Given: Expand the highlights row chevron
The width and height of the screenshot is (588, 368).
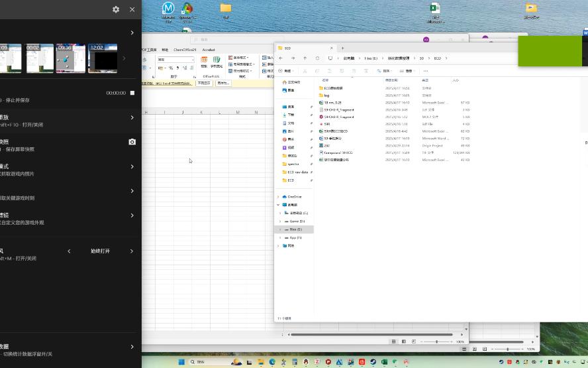Looking at the screenshot, I should [x=132, y=191].
